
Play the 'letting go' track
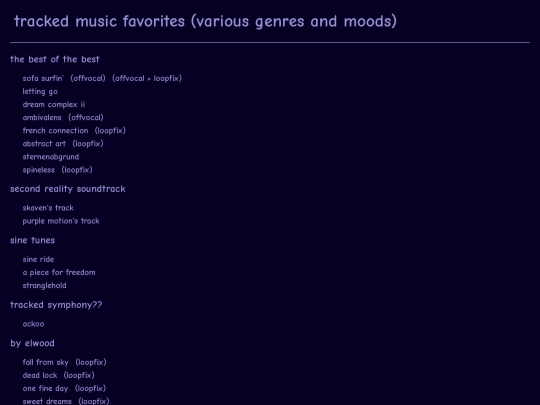pyautogui.click(x=40, y=91)
